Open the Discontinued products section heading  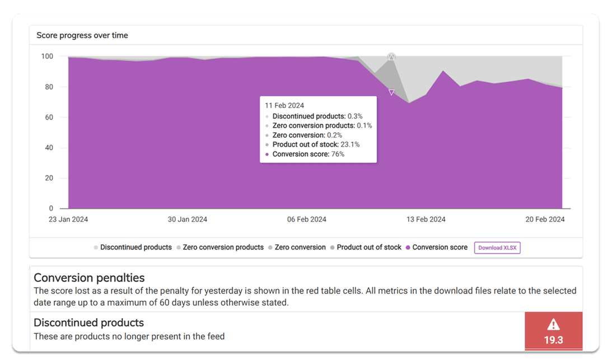click(x=88, y=323)
